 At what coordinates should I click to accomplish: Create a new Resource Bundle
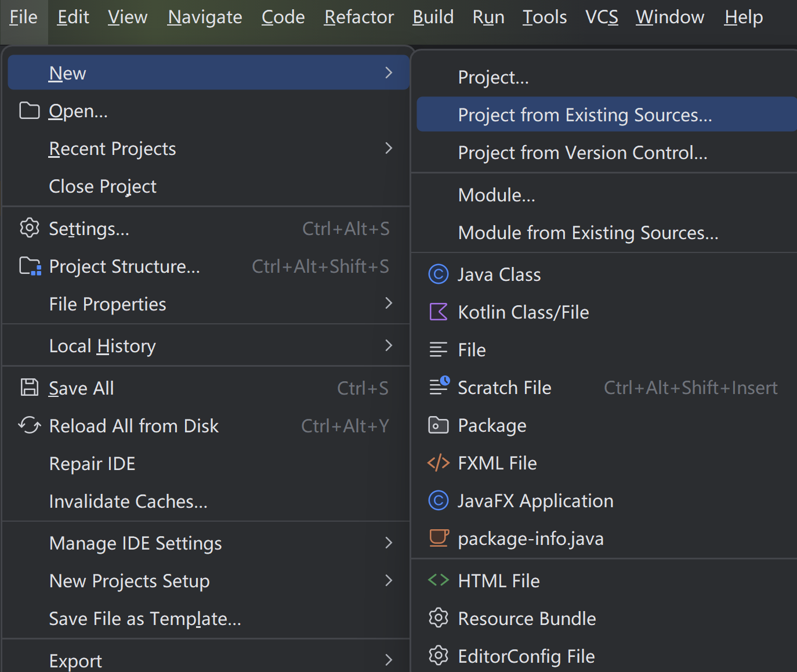tap(606, 618)
